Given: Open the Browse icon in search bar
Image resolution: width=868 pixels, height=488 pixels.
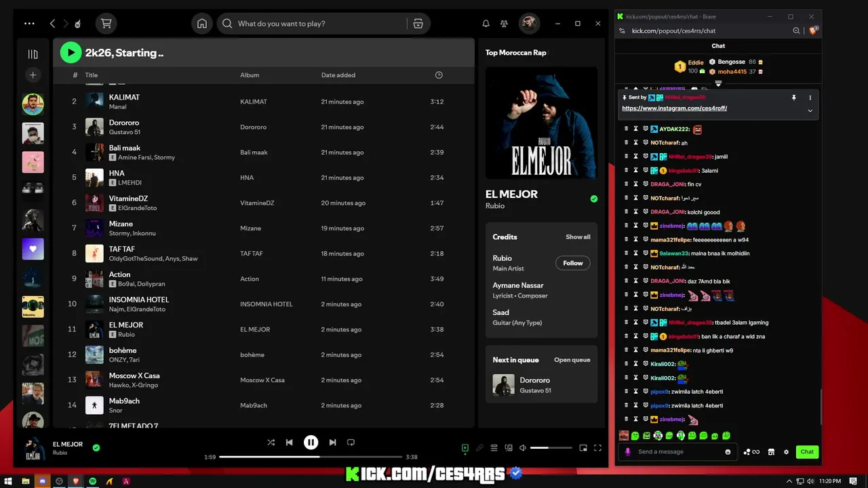Looking at the screenshot, I should coord(418,23).
